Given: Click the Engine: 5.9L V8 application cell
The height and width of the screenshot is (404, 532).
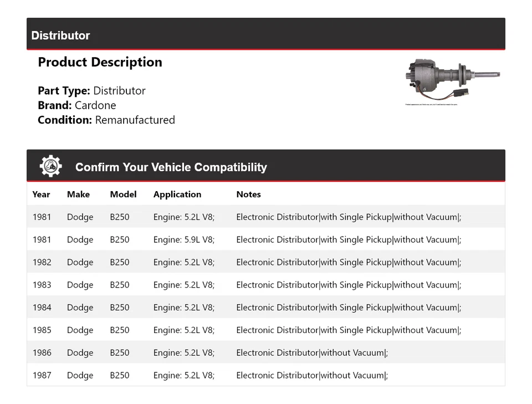Looking at the screenshot, I should [x=184, y=240].
